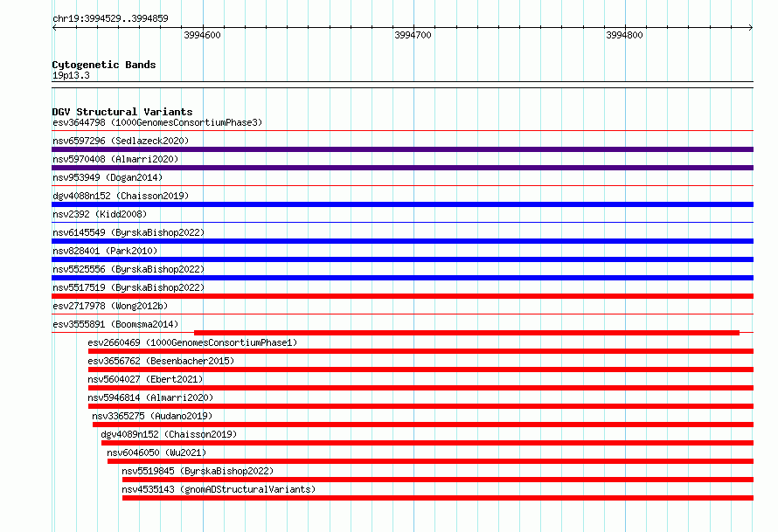Click the red bar under nsv5517519
The height and width of the screenshot is (532, 778).
click(x=402, y=296)
